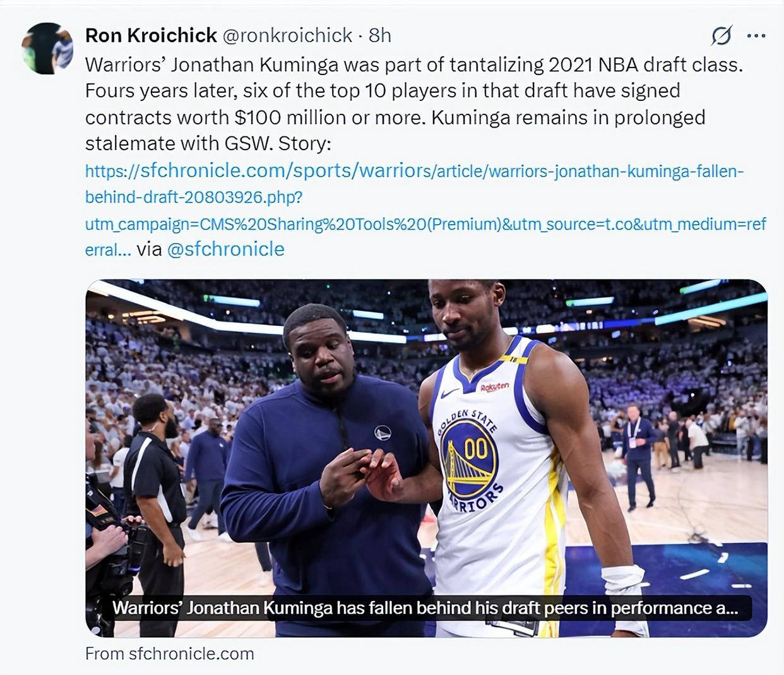The width and height of the screenshot is (784, 675).
Task: Click the Warriors logo on the navy pullover
Action: coord(383,433)
